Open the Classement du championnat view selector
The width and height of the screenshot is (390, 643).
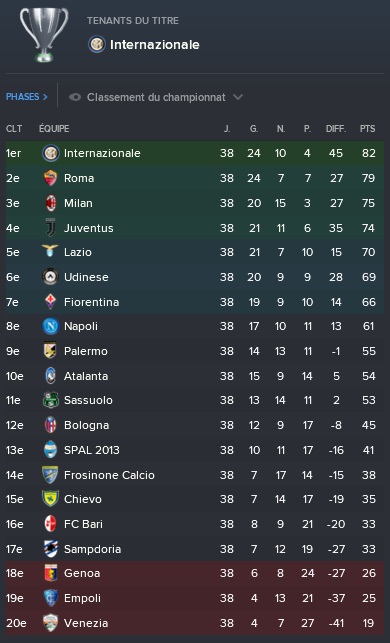pos(156,97)
